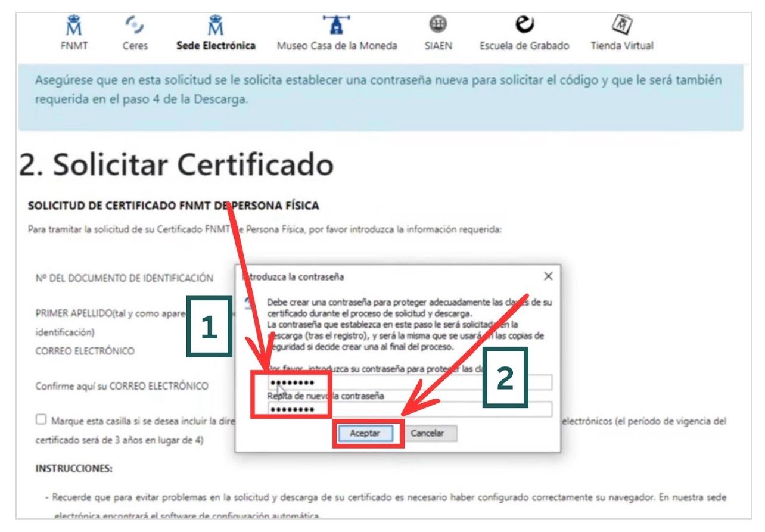
Task: Open the Museo Casa de la Moneda icon
Action: pos(338,24)
